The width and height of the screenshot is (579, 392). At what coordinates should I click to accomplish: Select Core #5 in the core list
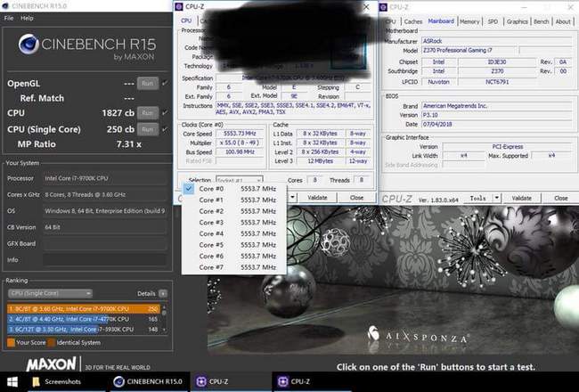pos(234,245)
